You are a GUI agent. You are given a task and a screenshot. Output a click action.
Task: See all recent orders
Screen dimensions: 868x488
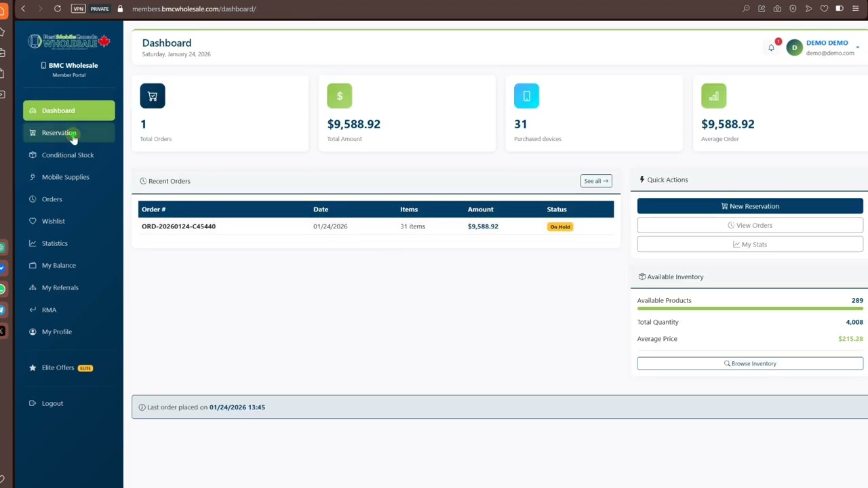[x=596, y=181]
